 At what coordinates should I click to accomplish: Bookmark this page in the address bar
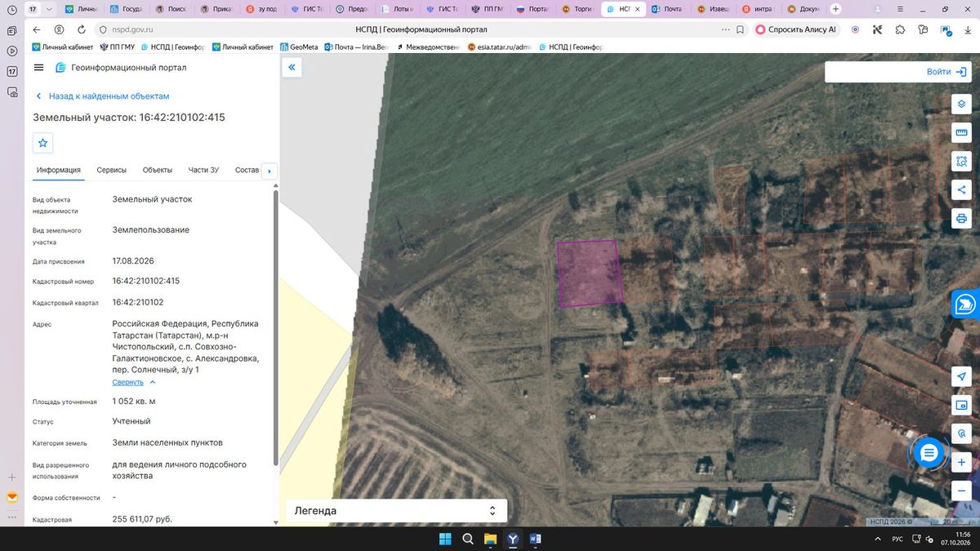pos(739,29)
